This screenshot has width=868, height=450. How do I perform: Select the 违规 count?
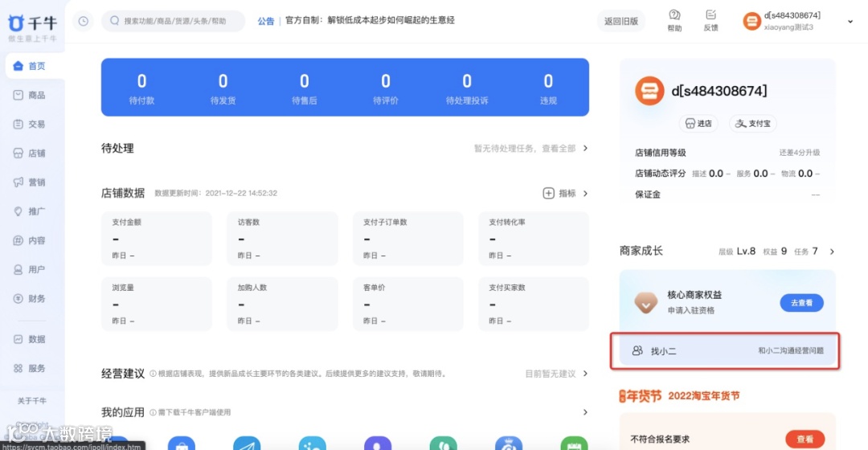(548, 81)
